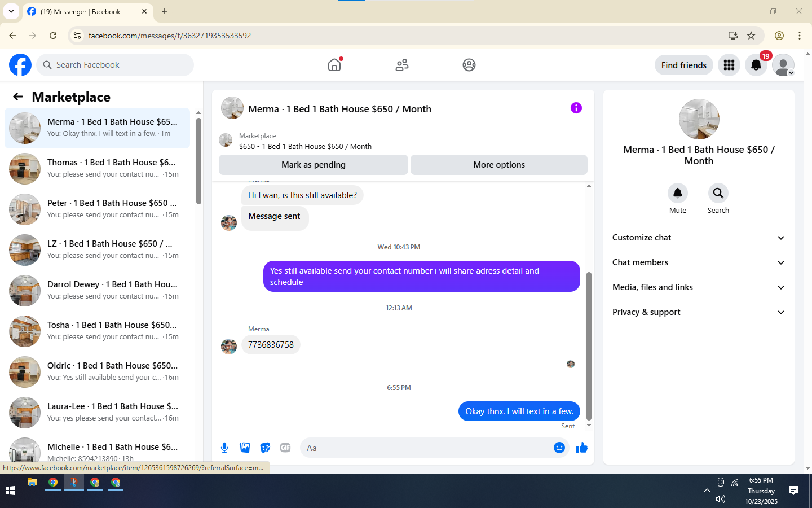Click the chat messages scrollbar
Screen dimensions: 812x508
coord(589,346)
